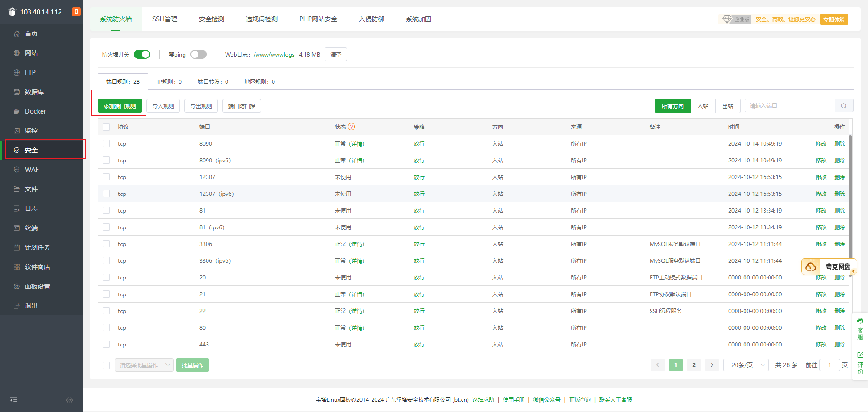
Task: Open the 系统加固 tab
Action: pyautogui.click(x=419, y=19)
